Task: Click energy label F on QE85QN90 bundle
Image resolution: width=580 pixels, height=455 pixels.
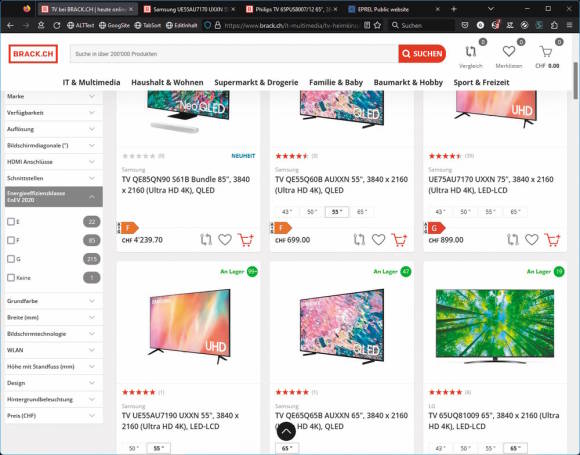Action: [128, 228]
